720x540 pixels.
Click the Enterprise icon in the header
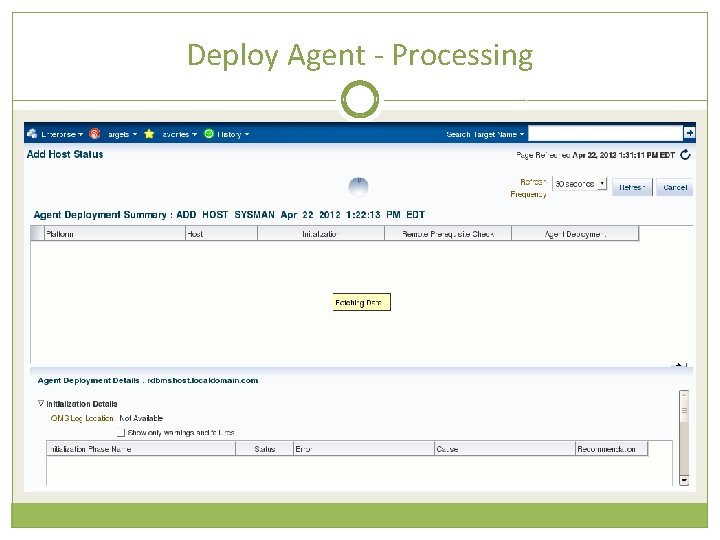click(x=32, y=134)
